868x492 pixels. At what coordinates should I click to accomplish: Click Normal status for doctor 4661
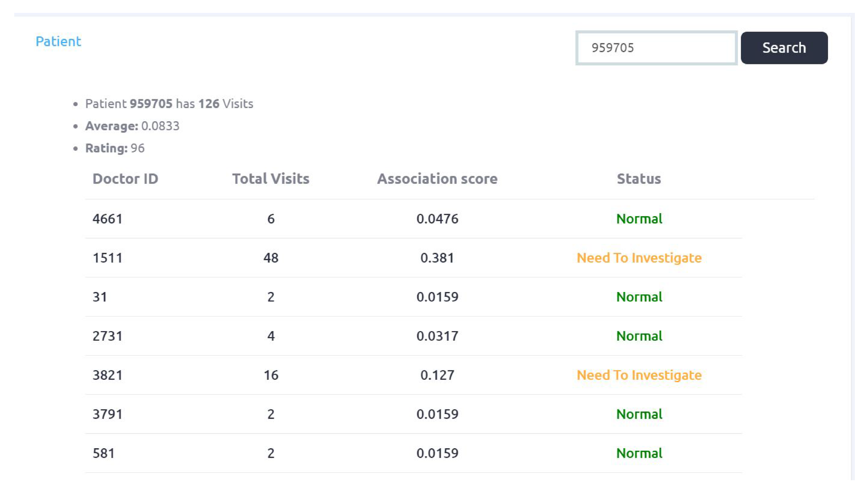[x=639, y=219]
